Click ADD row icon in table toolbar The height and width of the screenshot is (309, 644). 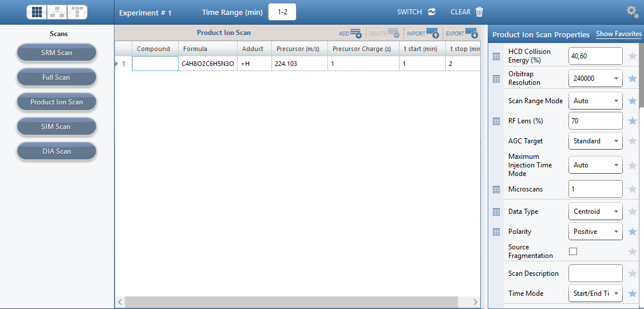[355, 33]
